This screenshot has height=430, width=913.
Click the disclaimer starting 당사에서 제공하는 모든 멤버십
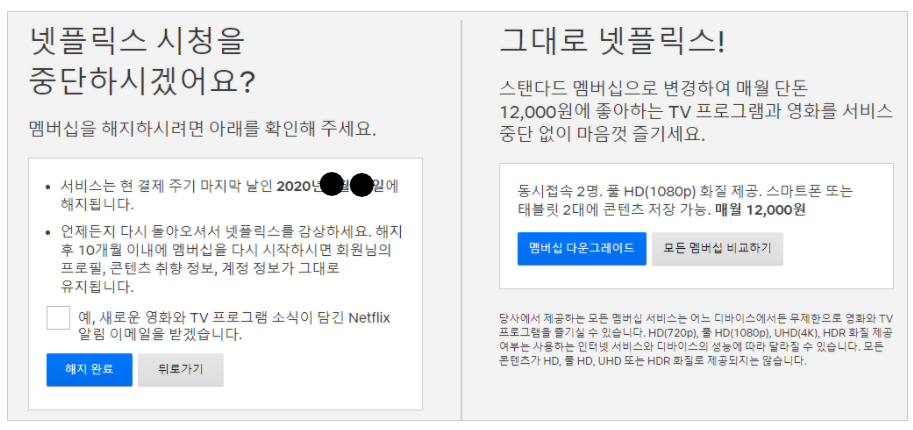click(x=695, y=339)
